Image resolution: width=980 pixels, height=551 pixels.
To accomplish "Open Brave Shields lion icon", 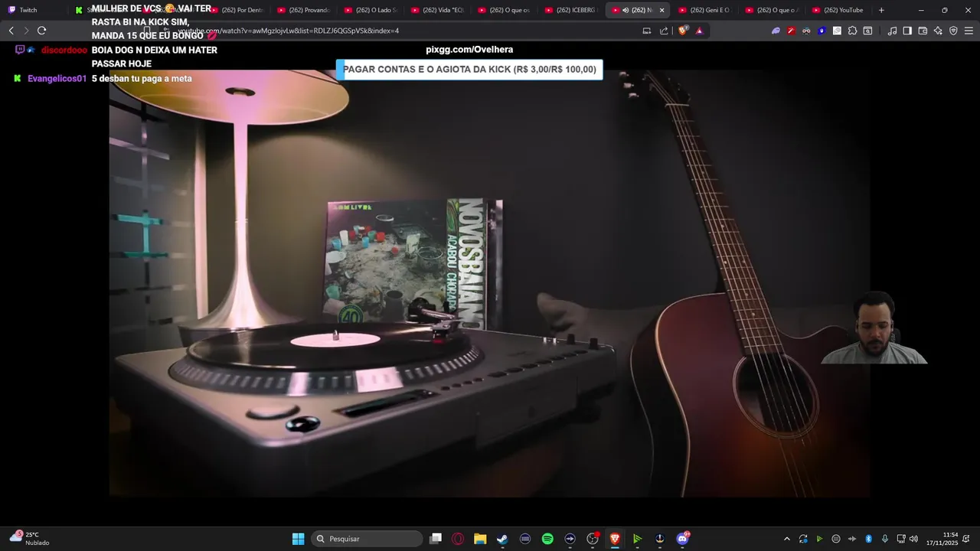I will (683, 31).
